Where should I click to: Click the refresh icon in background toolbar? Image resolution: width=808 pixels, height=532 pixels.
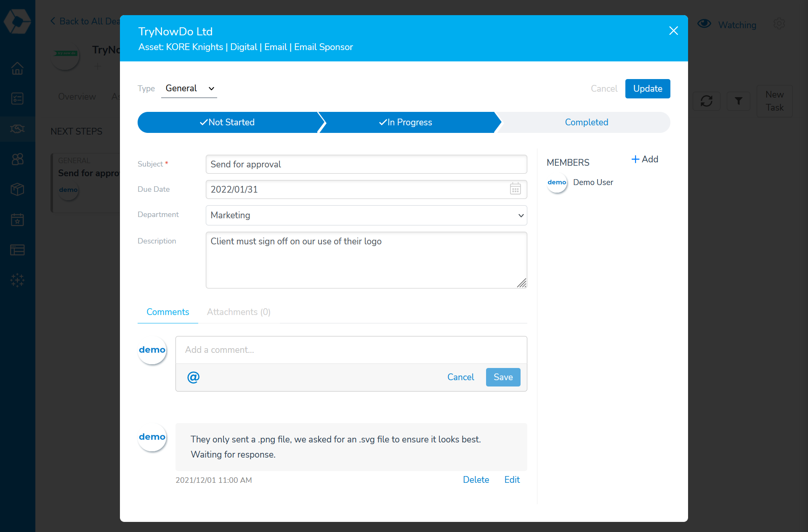[x=706, y=101]
